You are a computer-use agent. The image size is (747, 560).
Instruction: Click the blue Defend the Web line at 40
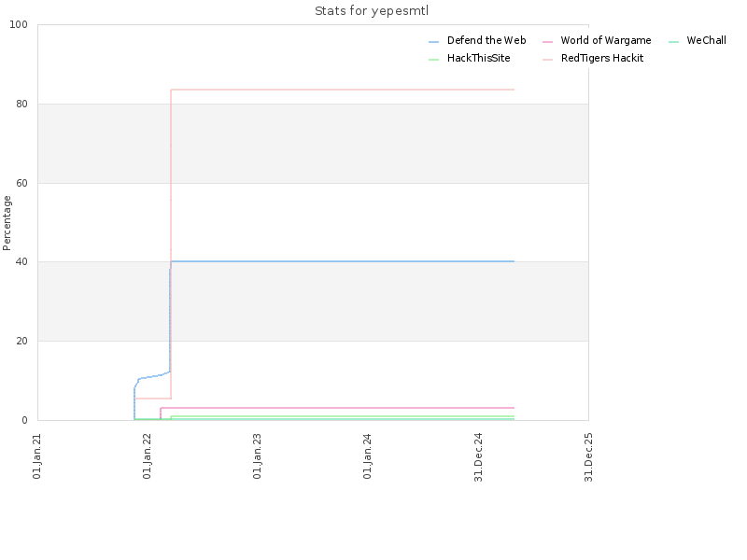click(x=343, y=261)
